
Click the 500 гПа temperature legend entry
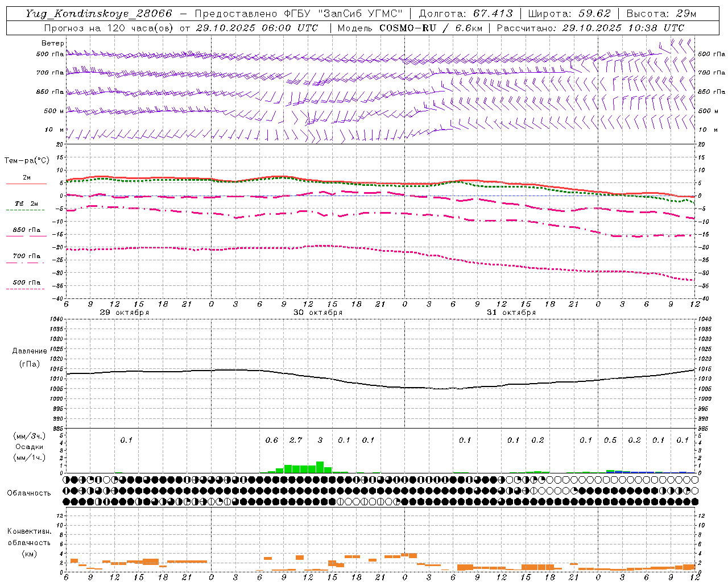click(x=26, y=284)
